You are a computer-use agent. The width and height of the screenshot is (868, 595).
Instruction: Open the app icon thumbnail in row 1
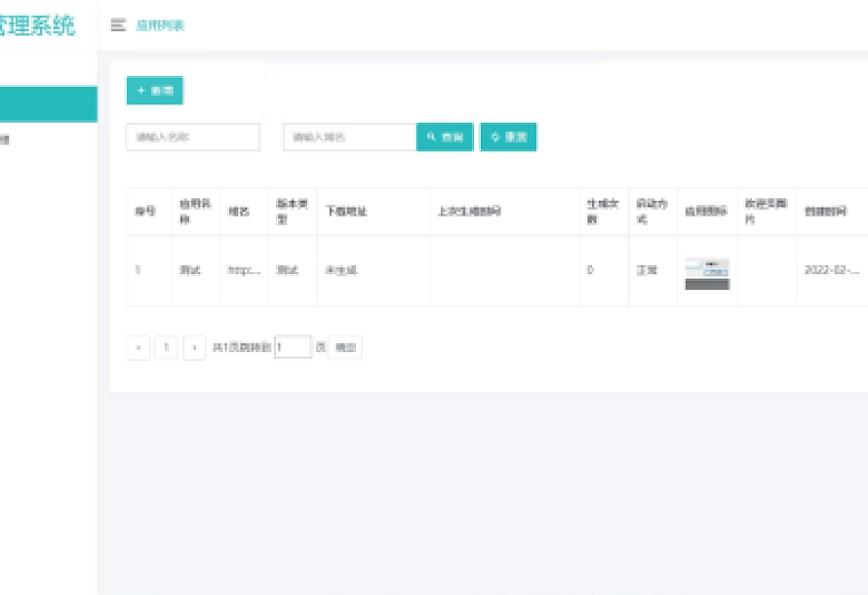[x=707, y=273]
